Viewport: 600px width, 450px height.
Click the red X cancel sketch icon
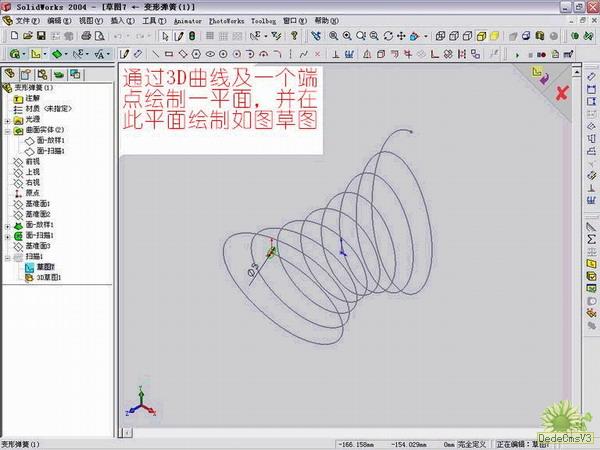coord(562,93)
